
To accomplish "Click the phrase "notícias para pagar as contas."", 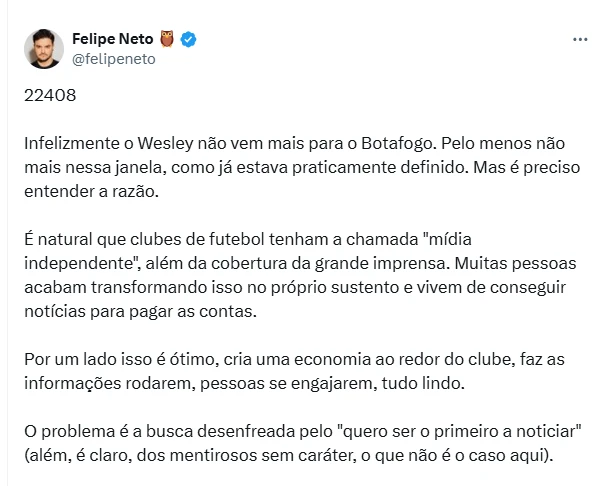I will tap(140, 311).
